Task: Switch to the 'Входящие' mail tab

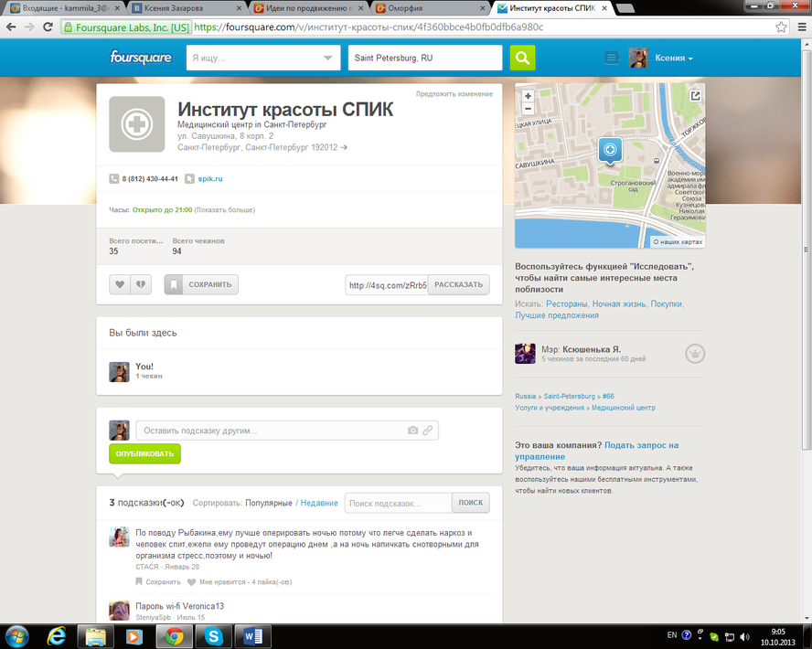Action: (64, 8)
